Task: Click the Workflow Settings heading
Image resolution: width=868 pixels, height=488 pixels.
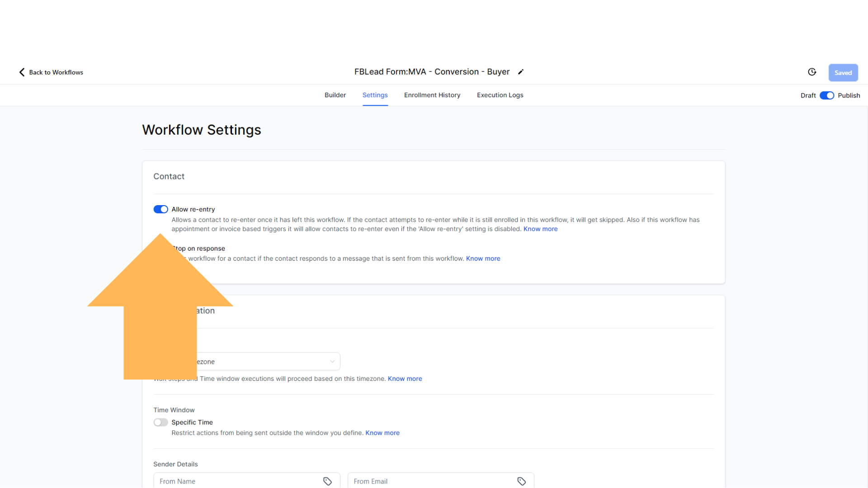Action: pyautogui.click(x=202, y=130)
